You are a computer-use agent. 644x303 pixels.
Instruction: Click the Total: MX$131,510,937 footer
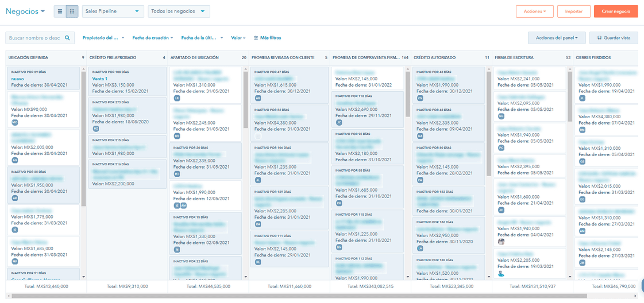point(533,286)
